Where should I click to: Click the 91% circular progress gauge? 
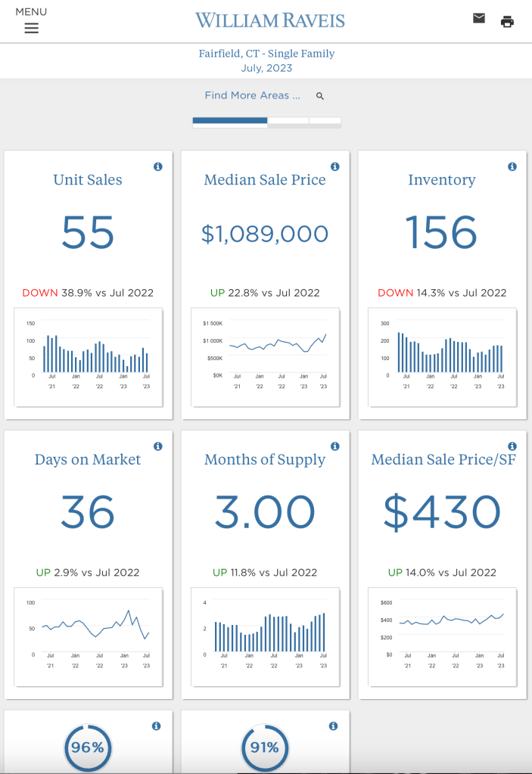(x=265, y=748)
